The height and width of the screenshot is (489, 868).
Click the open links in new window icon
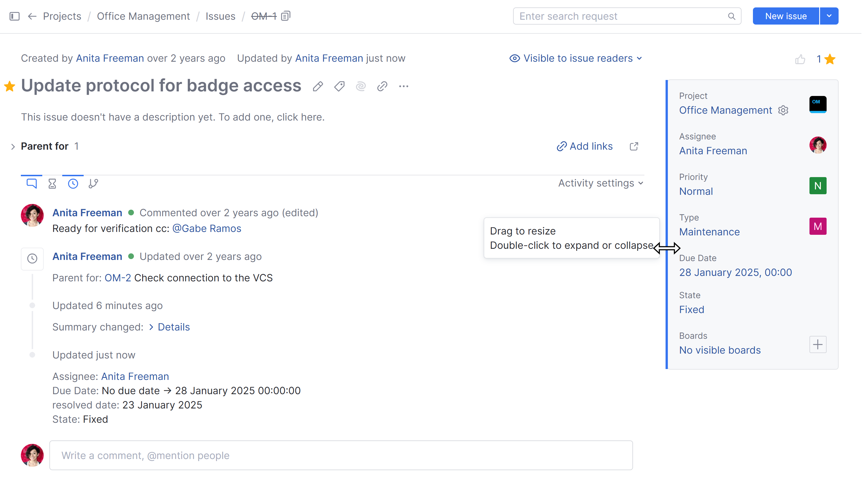click(634, 146)
